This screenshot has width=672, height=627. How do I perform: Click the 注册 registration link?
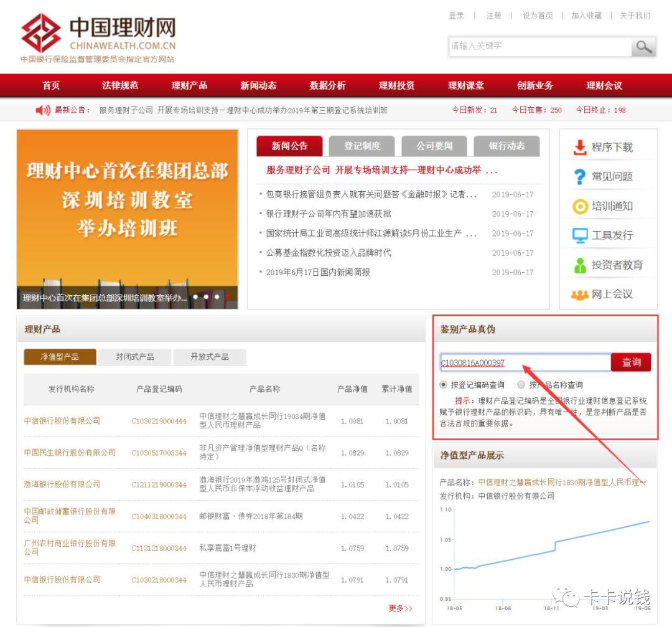pyautogui.click(x=493, y=16)
